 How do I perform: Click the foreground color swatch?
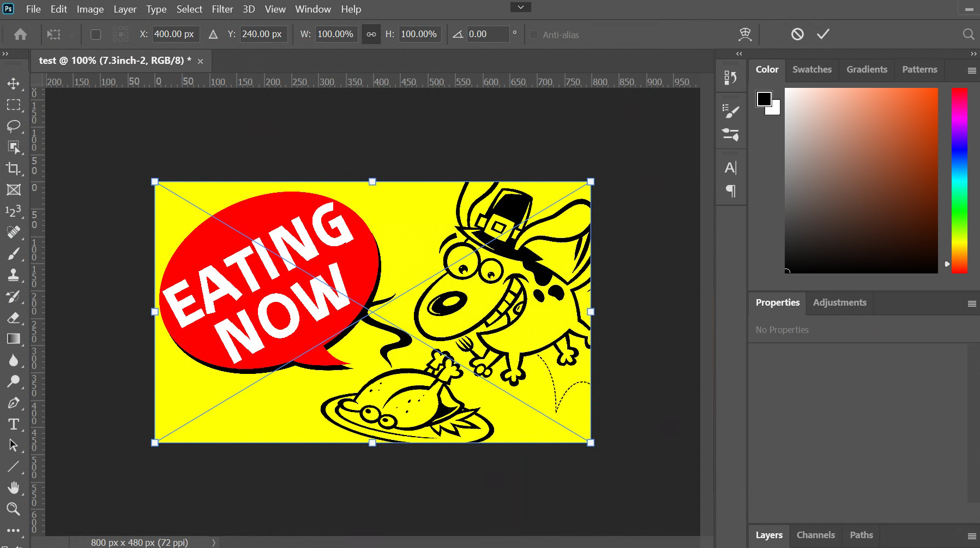click(x=763, y=99)
